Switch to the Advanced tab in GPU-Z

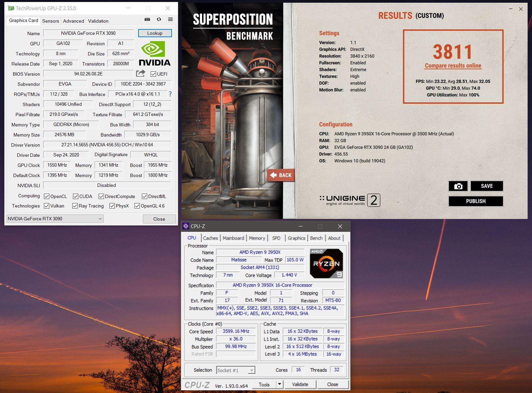click(x=74, y=21)
